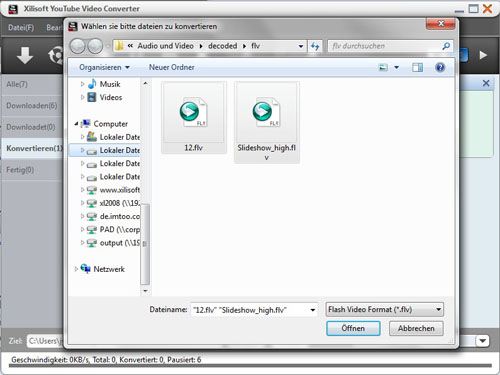Click the Öffnen button
This screenshot has height=375, width=500.
[353, 328]
